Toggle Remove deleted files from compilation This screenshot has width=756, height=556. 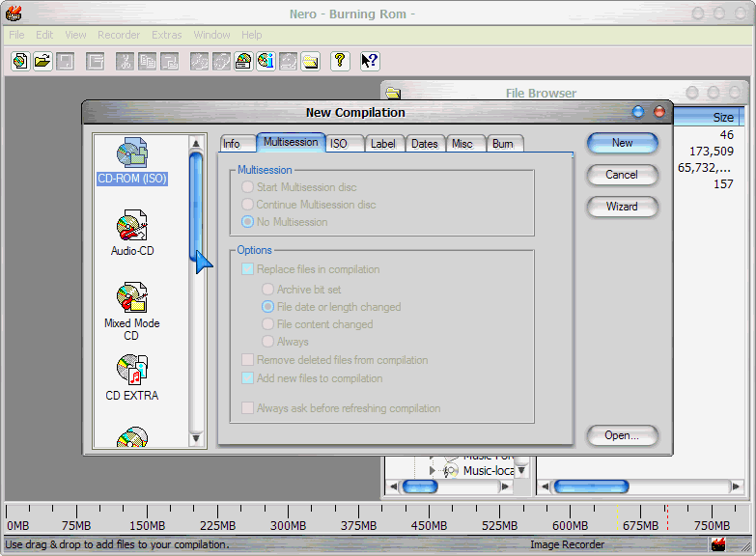[x=247, y=360]
